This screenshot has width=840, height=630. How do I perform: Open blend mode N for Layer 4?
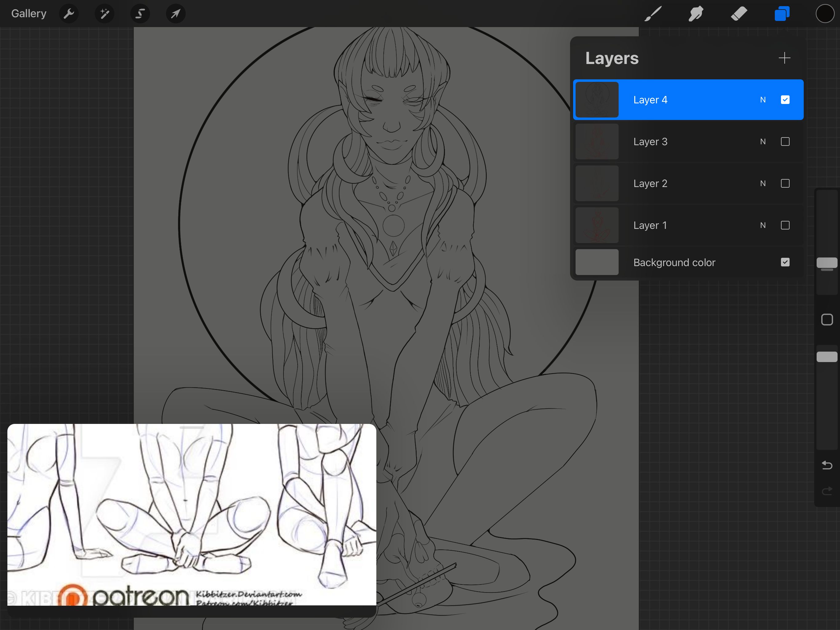(763, 100)
